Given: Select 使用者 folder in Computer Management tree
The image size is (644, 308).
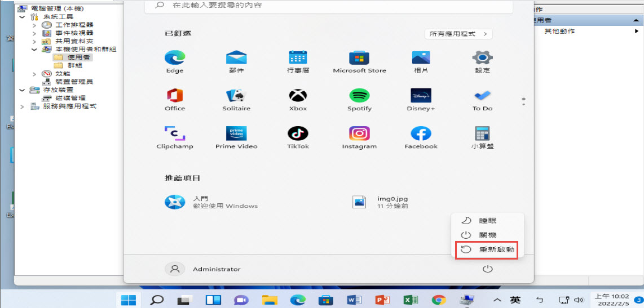Looking at the screenshot, I should point(72,57).
